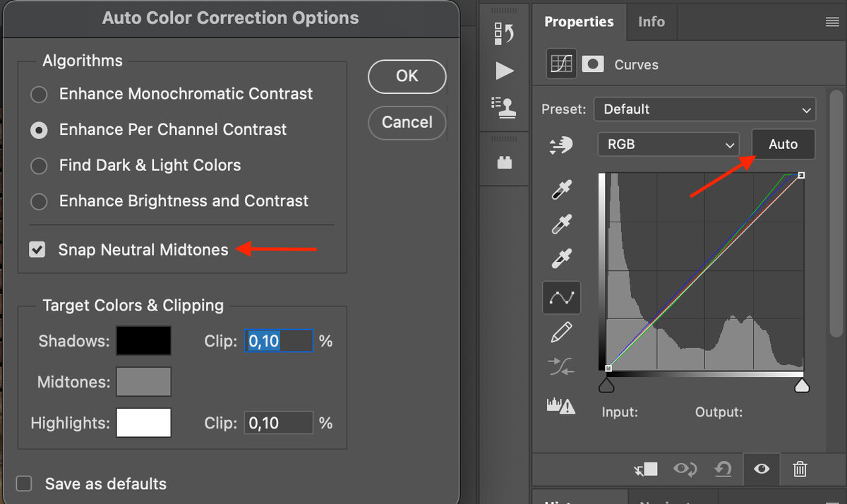Click the Auto button in Curves

coord(783,144)
